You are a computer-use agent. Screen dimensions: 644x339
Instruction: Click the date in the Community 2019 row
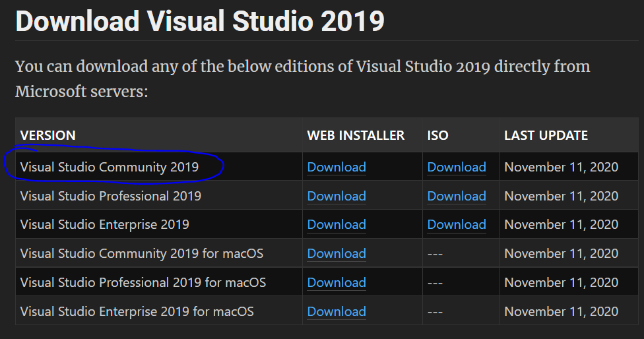coord(561,167)
